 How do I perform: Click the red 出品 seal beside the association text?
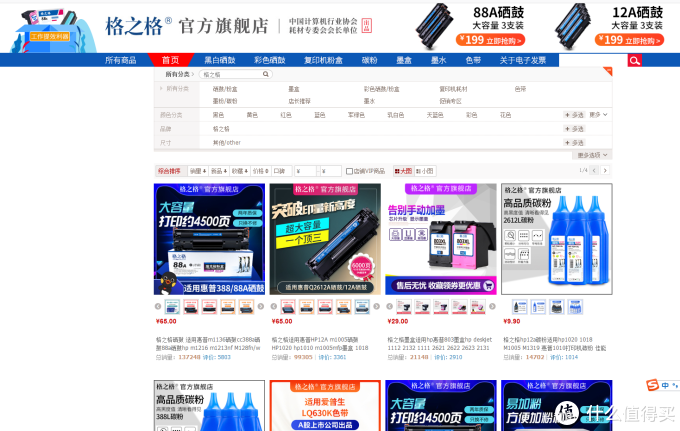(366, 26)
